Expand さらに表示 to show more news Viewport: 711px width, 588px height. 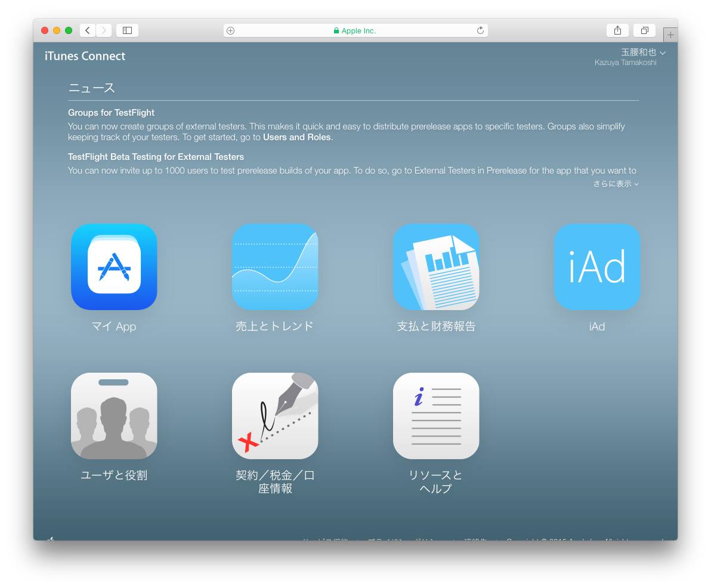coord(615,184)
